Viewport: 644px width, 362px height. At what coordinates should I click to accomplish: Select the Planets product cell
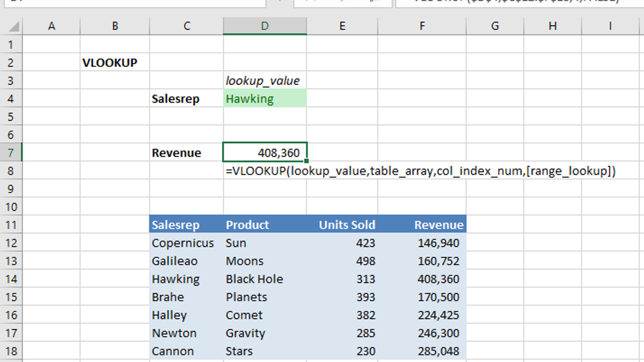tap(265, 297)
